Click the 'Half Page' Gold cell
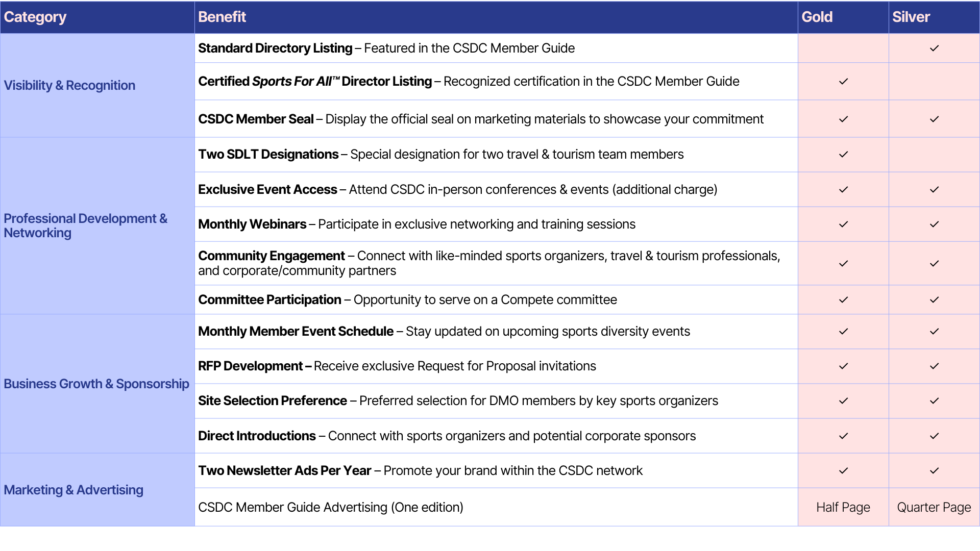 [843, 508]
